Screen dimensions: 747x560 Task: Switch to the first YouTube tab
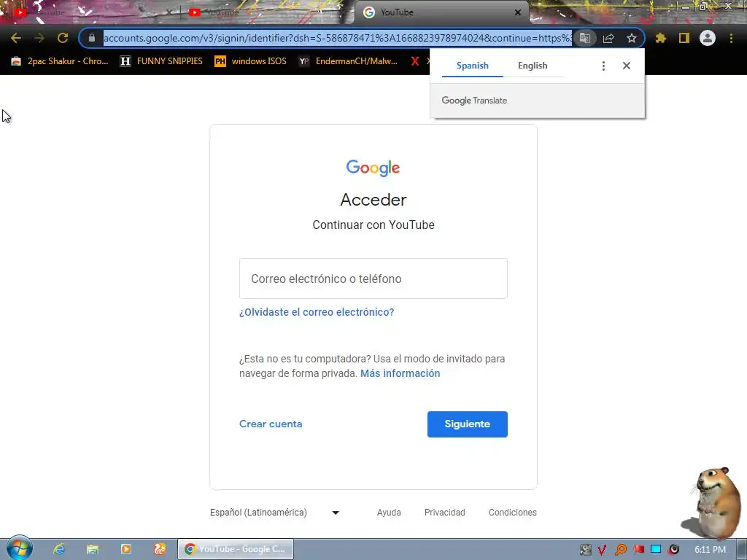[x=89, y=12]
